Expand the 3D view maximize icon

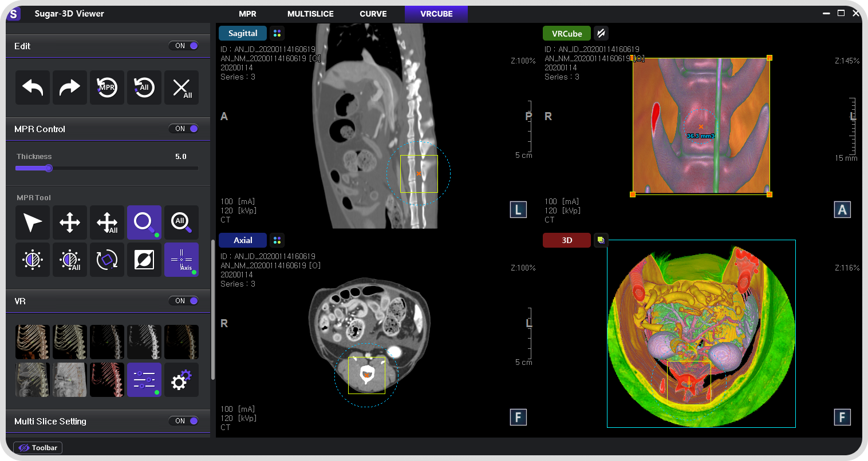(601, 240)
